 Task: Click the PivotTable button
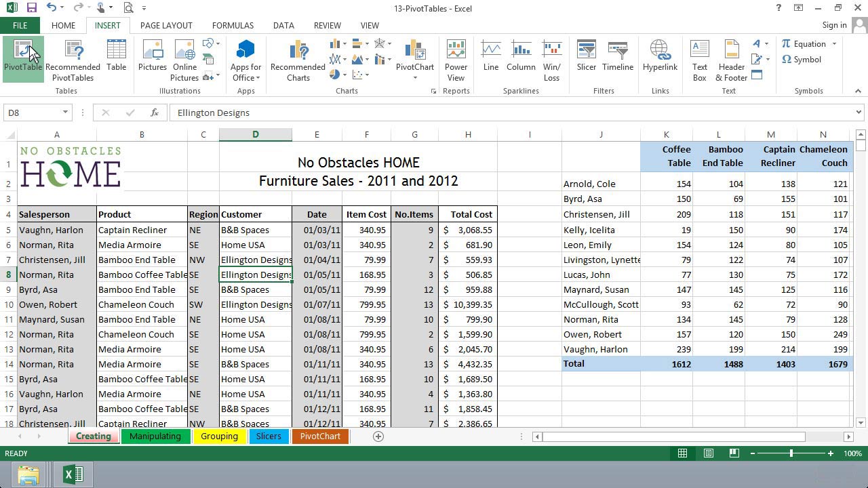[23, 59]
